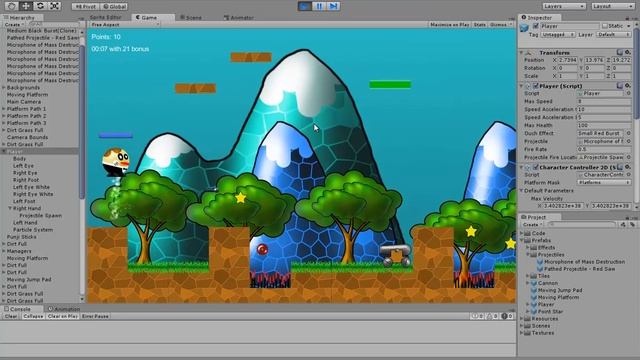Viewport: 640px width, 360px height.
Task: Pick object for Projectile field
Action: tap(629, 141)
